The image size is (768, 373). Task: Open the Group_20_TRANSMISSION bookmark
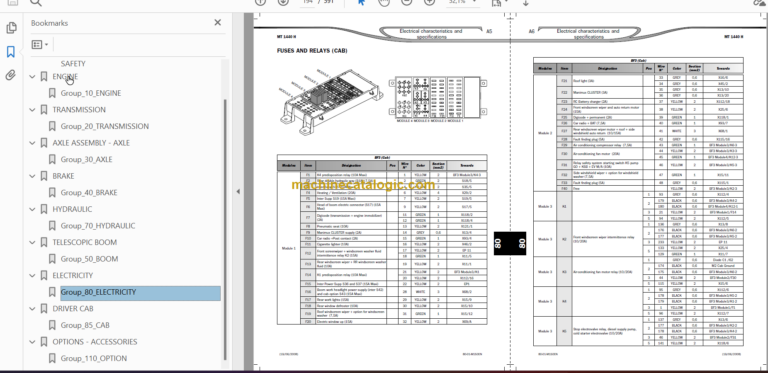coord(105,126)
